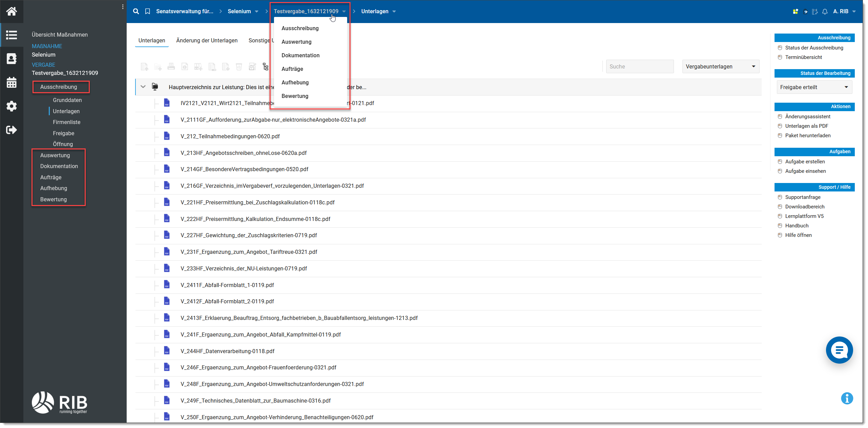Open notifications bell icon
This screenshot has width=868, height=428.
tap(825, 12)
